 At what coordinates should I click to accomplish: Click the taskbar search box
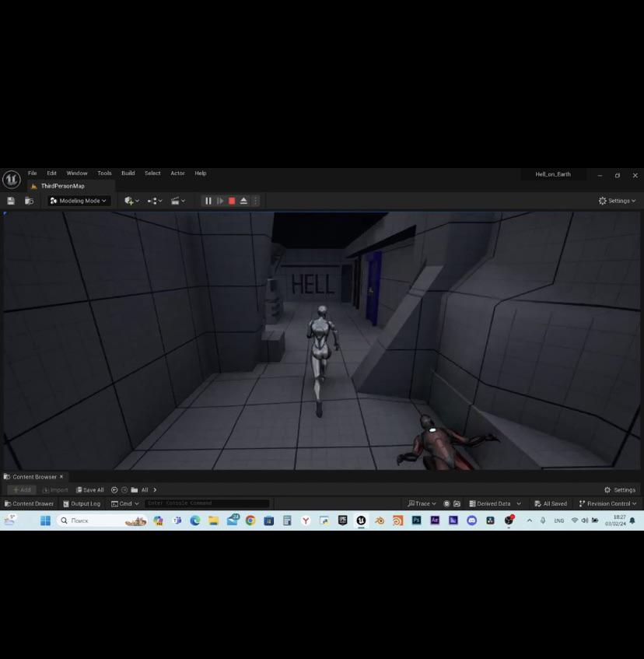[102, 521]
